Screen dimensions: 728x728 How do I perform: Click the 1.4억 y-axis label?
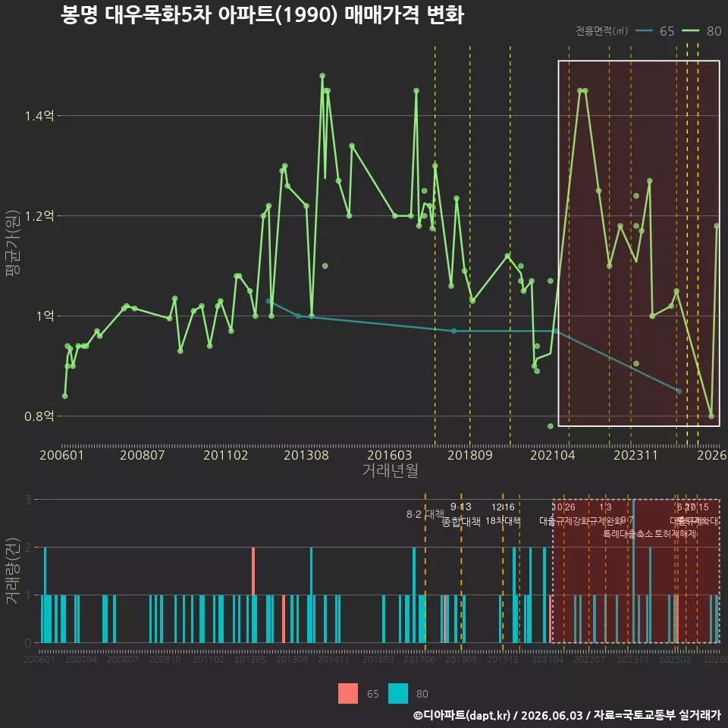point(39,115)
